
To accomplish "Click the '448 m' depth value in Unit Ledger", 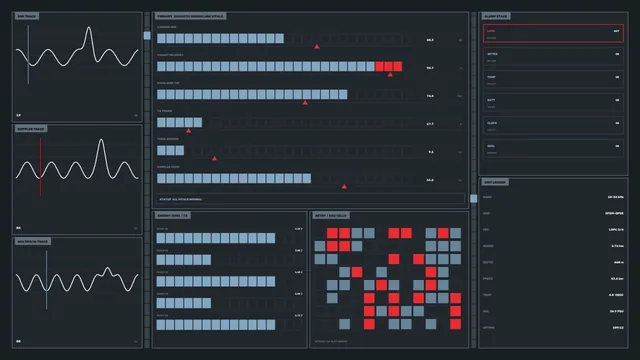I will [618, 262].
